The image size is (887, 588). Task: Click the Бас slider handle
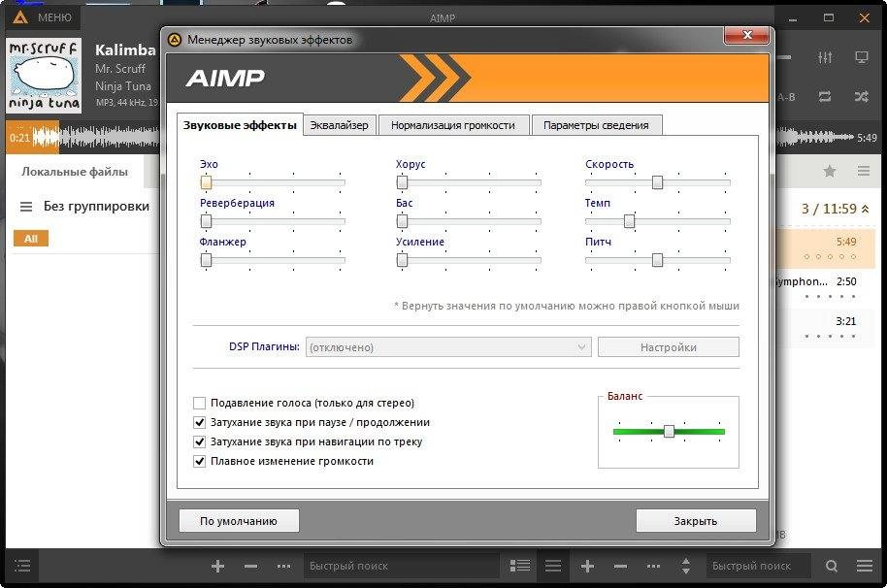coord(402,221)
